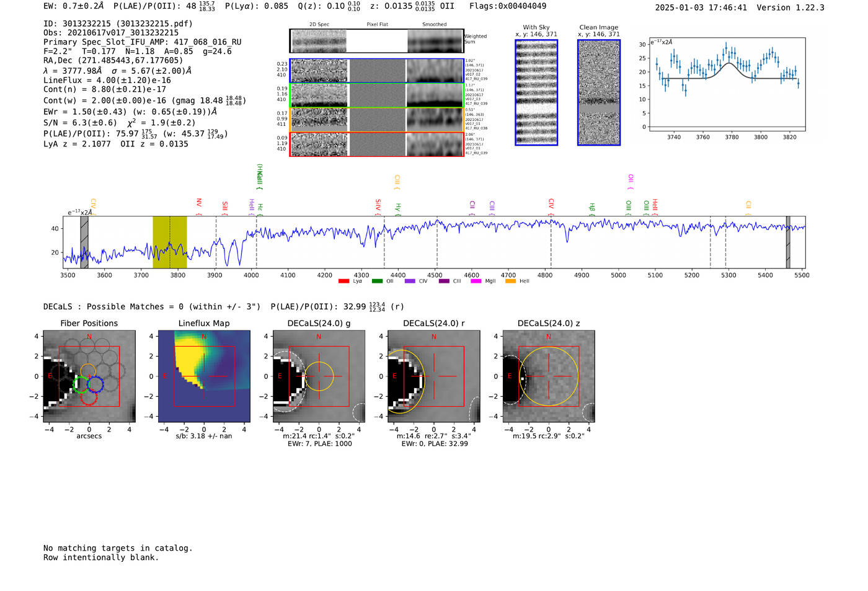
Task: Select the blue-bordered 2D fiber spectrum row
Action: [377, 71]
